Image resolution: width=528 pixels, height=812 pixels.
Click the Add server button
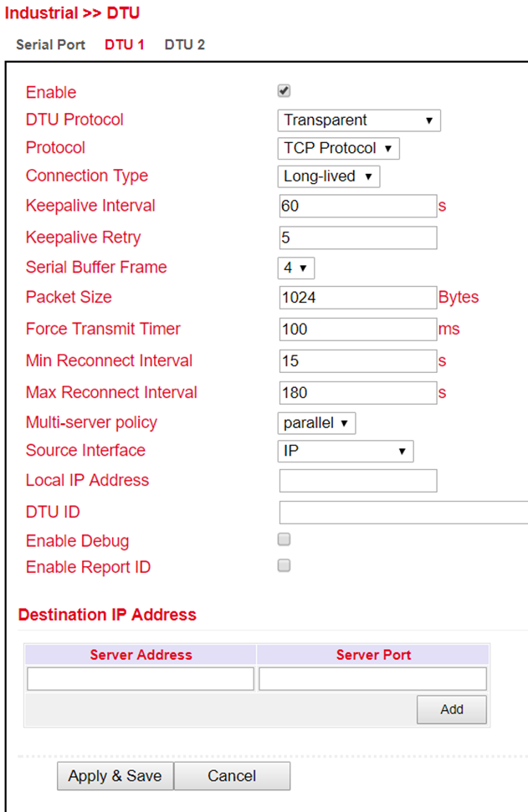pyautogui.click(x=452, y=709)
